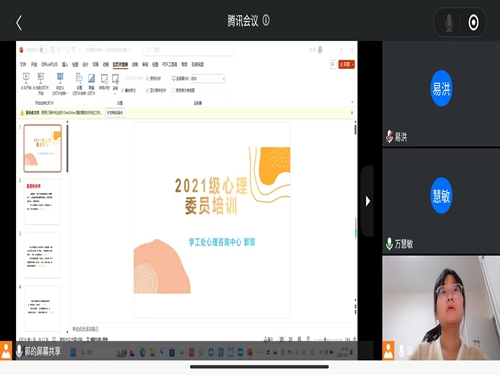Click the Edge browser icon on taskbar

point(142,352)
